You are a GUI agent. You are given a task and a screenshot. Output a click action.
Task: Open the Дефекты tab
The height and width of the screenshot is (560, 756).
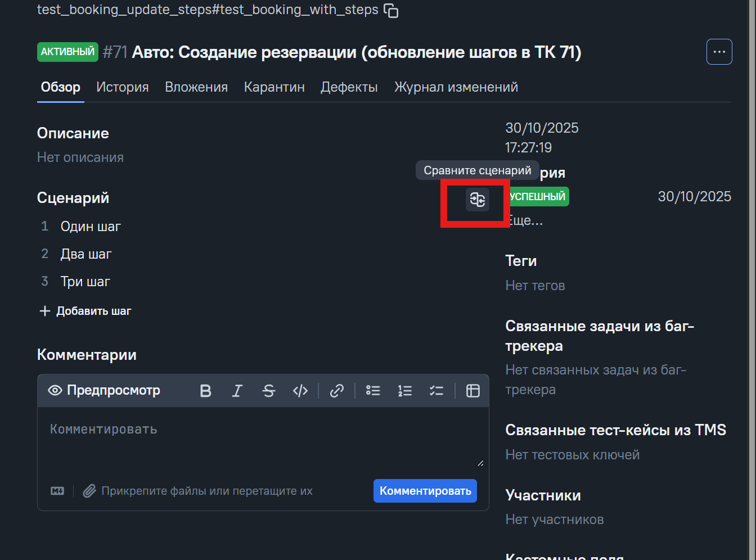tap(349, 87)
